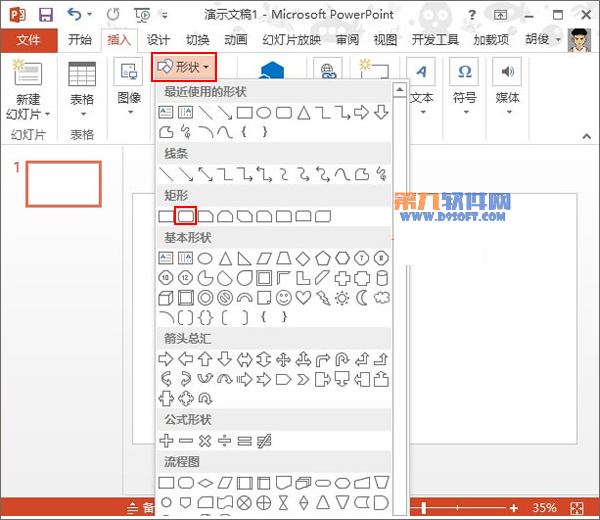
Task: Select the Heart shape
Action: pyautogui.click(x=303, y=298)
